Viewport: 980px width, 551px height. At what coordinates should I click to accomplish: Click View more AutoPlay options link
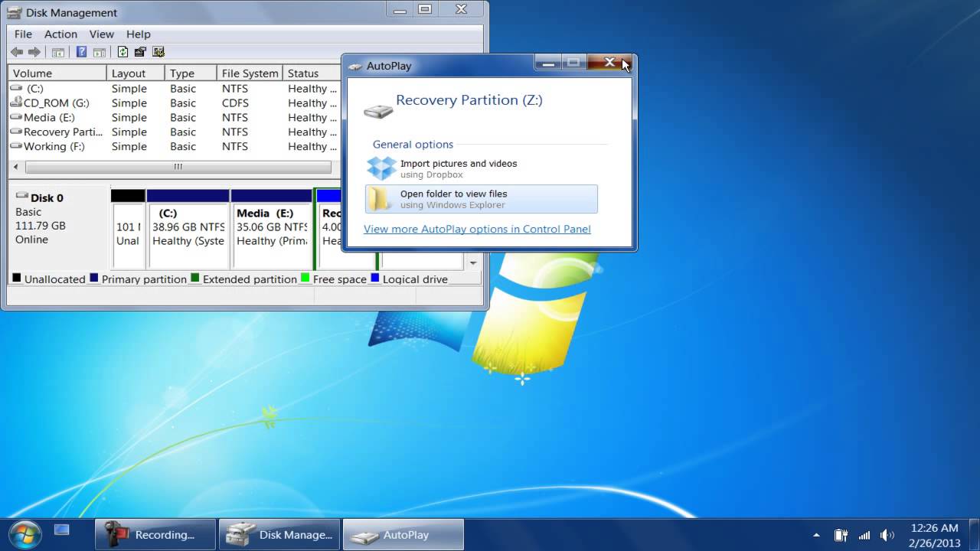pyautogui.click(x=477, y=229)
